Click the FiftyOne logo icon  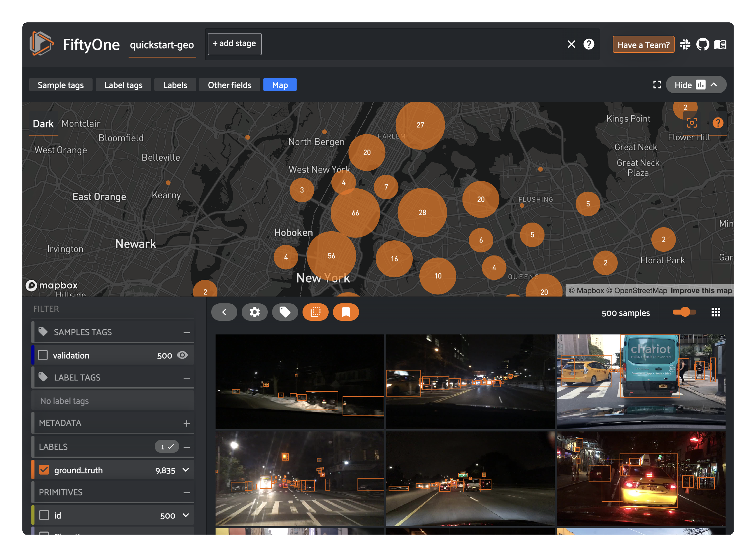click(x=41, y=44)
